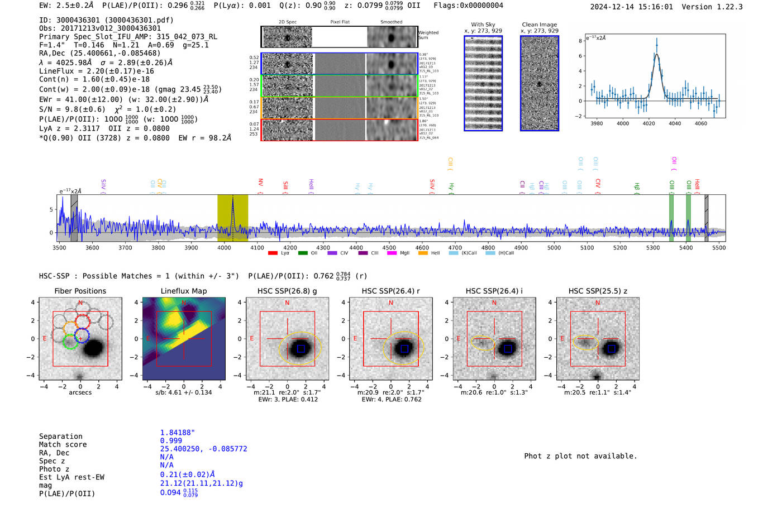Viewport: 782px width, 532px height.
Task: Click the separation value 1.84188"
Action: (177, 433)
